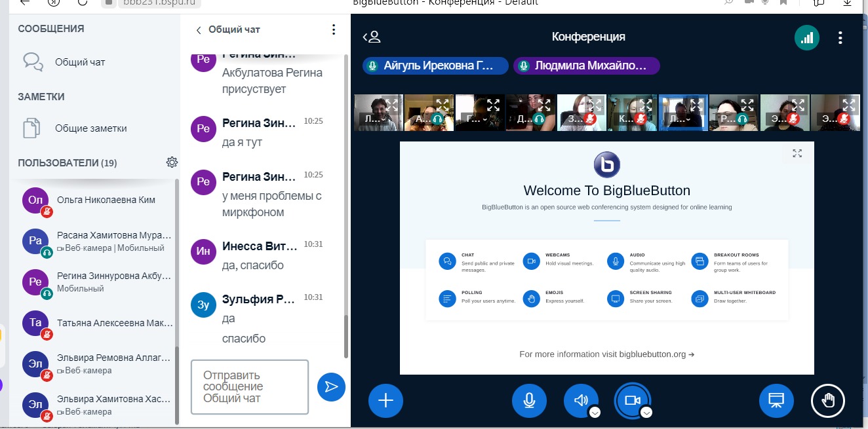
Task: Expand the audio device dropdown arrow
Action: coord(595,412)
